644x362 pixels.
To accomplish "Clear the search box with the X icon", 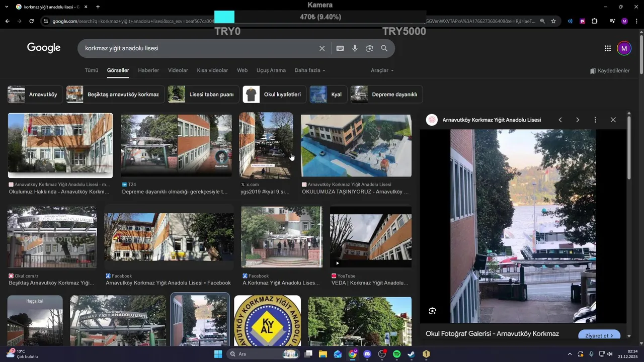I will pyautogui.click(x=322, y=48).
